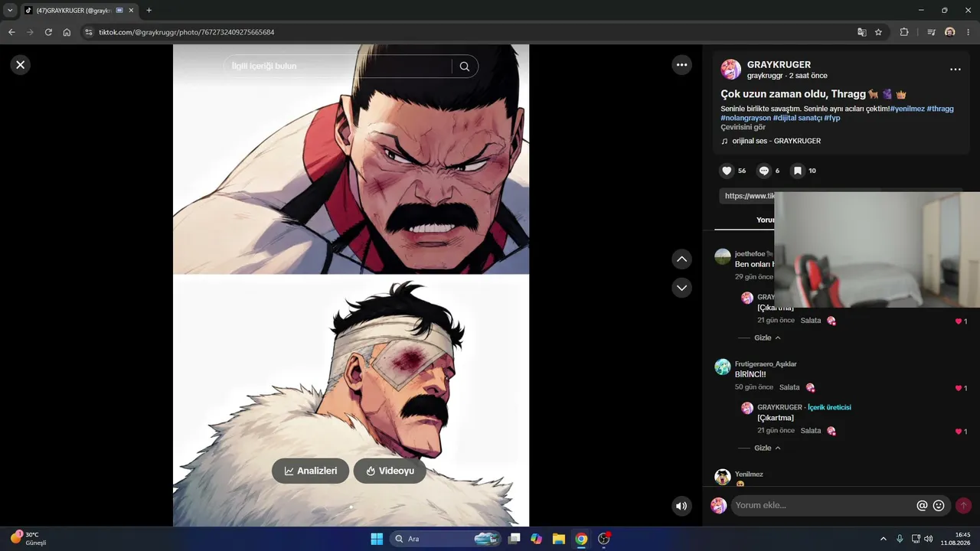980x551 pixels.
Task: Like Frutigeraero_Aşıklar's BİRİNCİ!! comment heart
Action: 959,389
